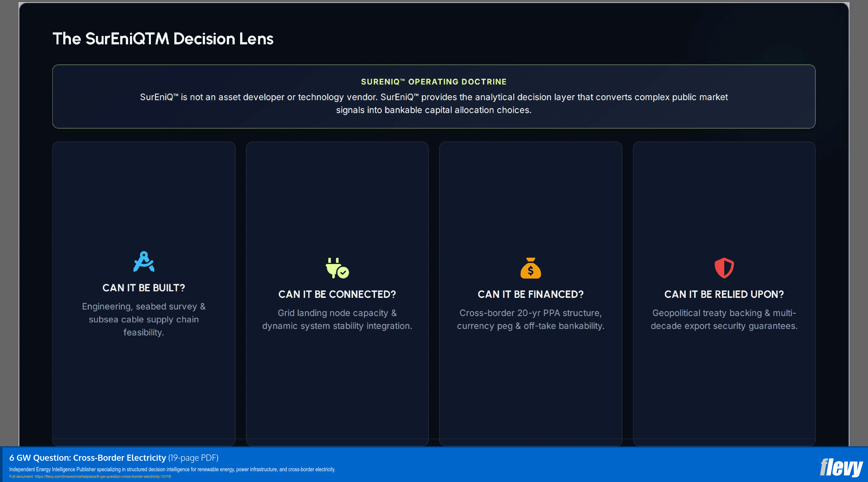868x482 pixels.
Task: Click the 'CAN IT BE CONNECTED?' heading
Action: coord(337,294)
